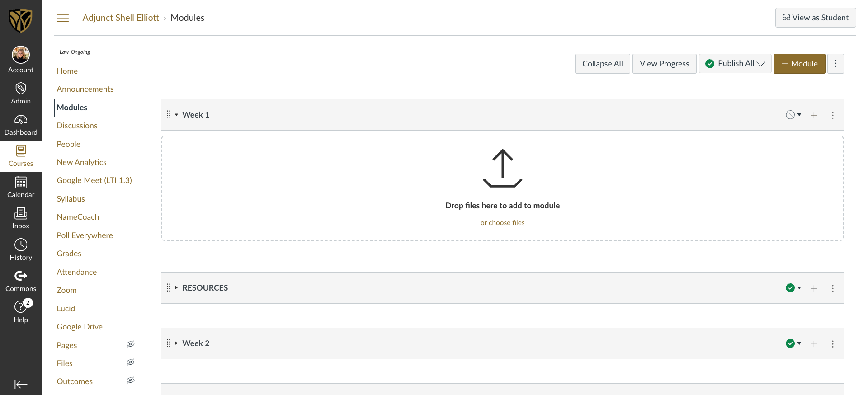Open the Admin shield icon
The height and width of the screenshot is (395, 868).
coord(21,89)
